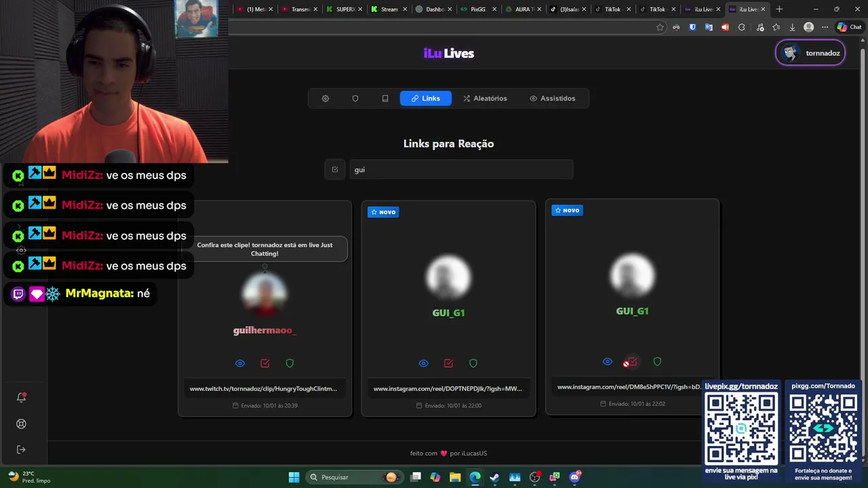The image size is (868, 488).
Task: Click the guilhermaoo_ username text
Action: (264, 330)
